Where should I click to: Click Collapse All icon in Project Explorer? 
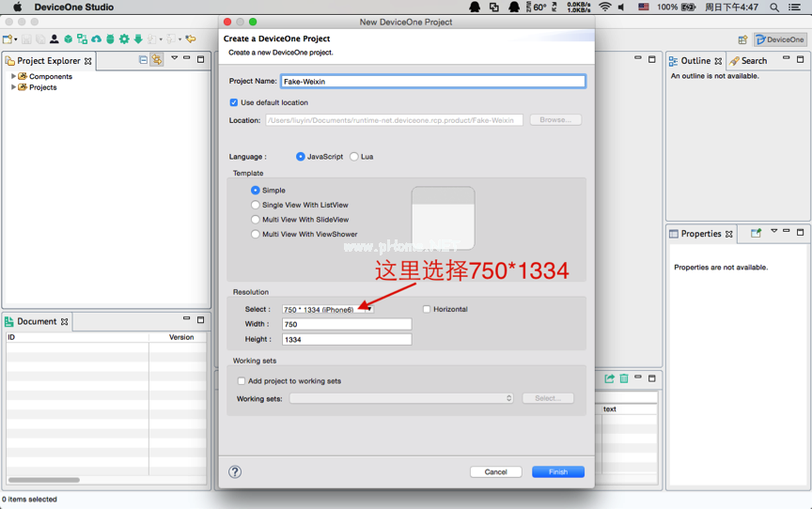pyautogui.click(x=143, y=60)
